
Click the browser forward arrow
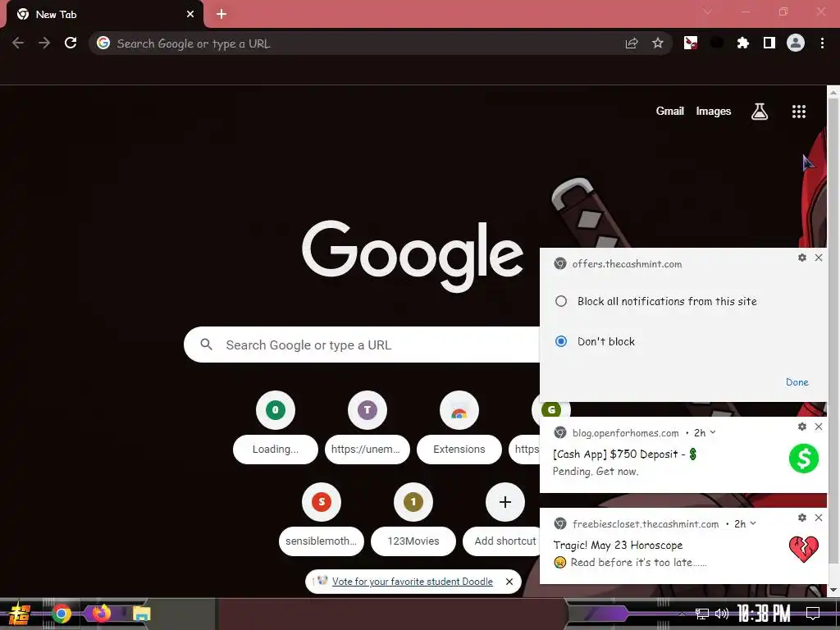(x=44, y=43)
